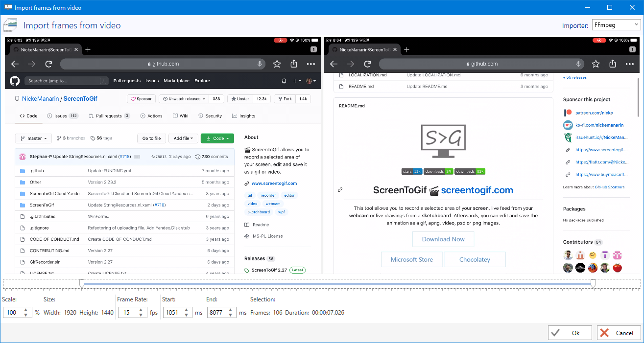The height and width of the screenshot is (343, 644).
Task: Click the Insights tab in left preview
Action: pyautogui.click(x=243, y=116)
